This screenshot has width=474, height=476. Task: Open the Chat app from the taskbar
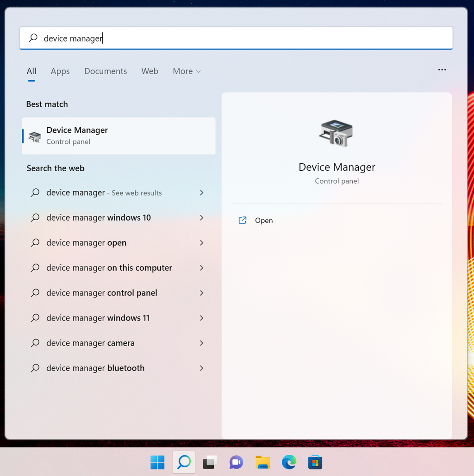click(x=236, y=462)
